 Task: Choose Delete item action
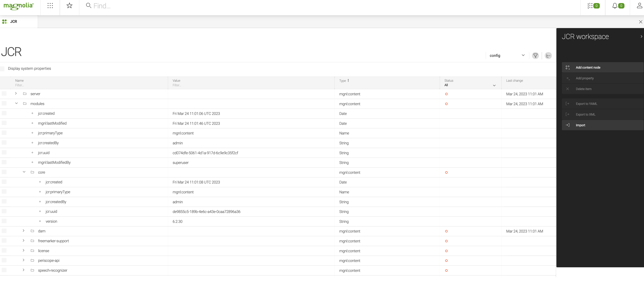[603, 89]
